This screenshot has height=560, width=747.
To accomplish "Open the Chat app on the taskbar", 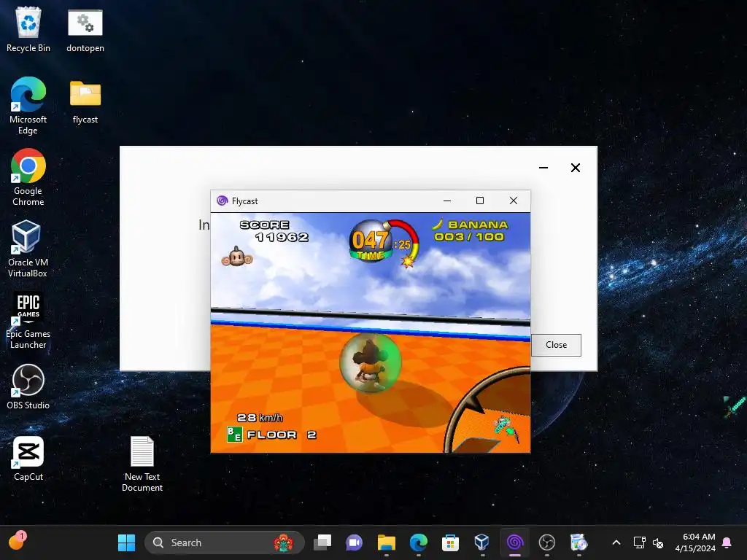I will pyautogui.click(x=354, y=542).
